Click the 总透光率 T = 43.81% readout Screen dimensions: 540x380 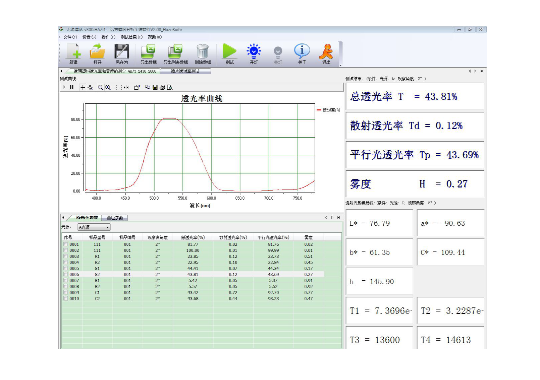point(415,97)
